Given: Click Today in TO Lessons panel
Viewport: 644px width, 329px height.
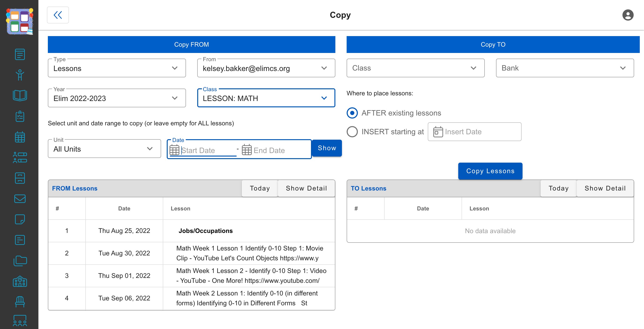Looking at the screenshot, I should 558,188.
